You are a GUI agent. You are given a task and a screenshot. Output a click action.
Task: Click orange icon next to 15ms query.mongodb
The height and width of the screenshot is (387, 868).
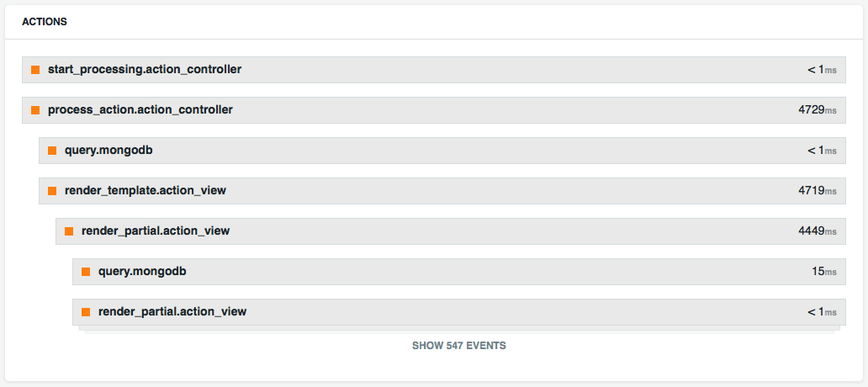[x=86, y=272]
